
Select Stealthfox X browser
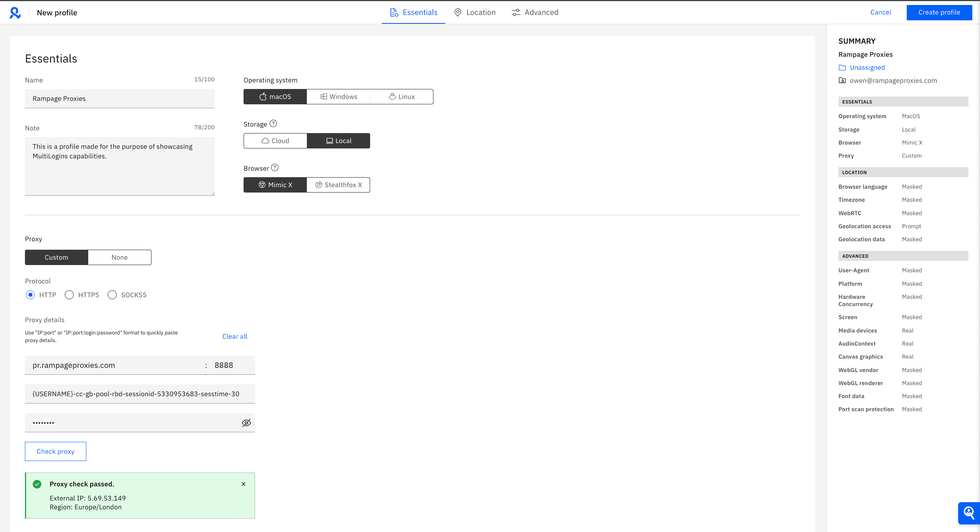coord(338,185)
